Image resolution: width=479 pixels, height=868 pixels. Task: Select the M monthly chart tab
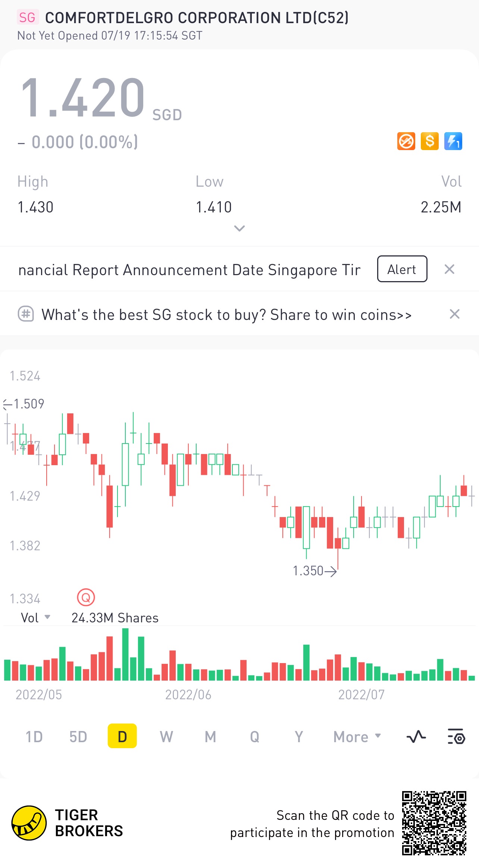pos(210,737)
